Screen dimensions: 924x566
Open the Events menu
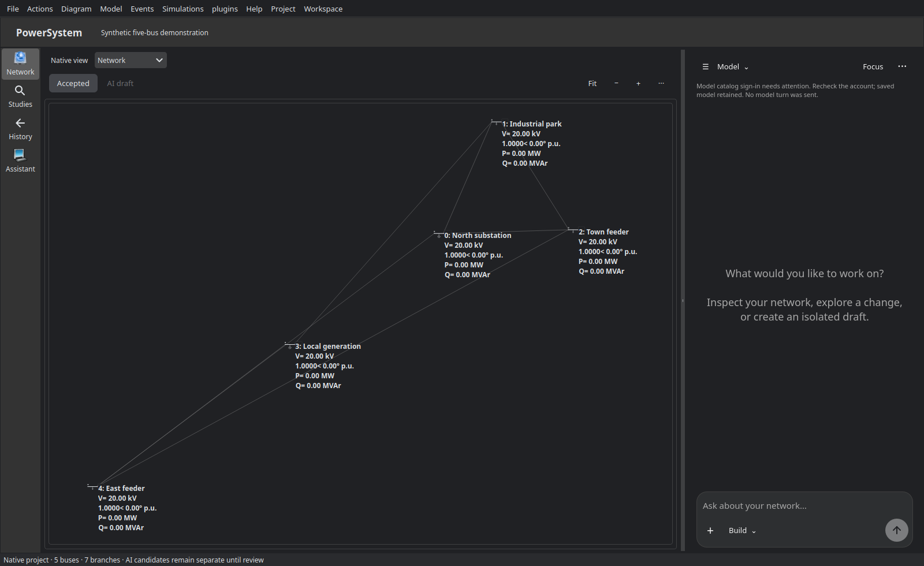142,9
